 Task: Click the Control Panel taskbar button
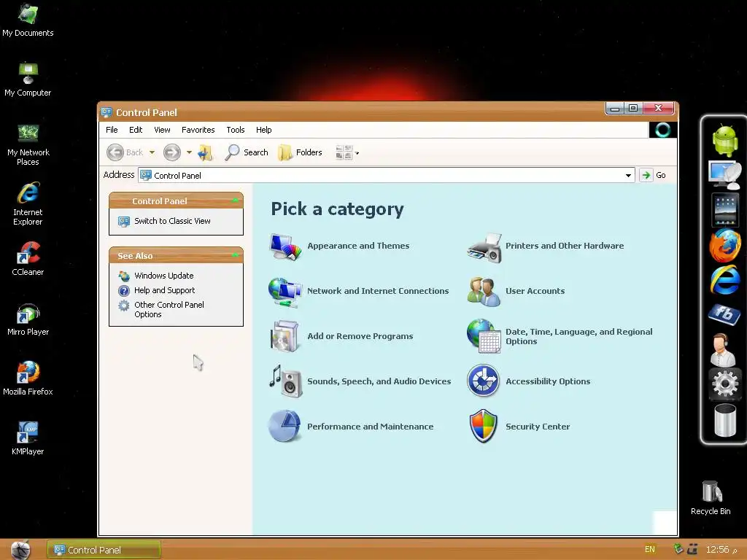(104, 550)
